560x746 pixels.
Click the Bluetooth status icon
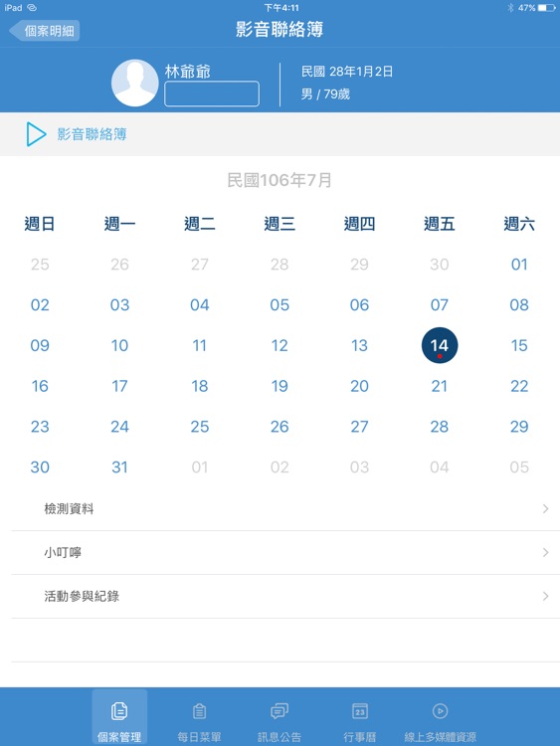pos(510,8)
